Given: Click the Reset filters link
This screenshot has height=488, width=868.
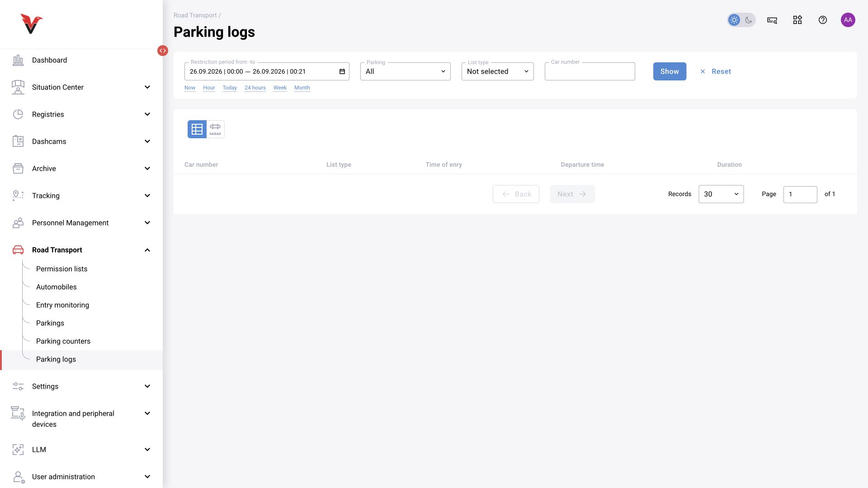Looking at the screenshot, I should point(716,71).
